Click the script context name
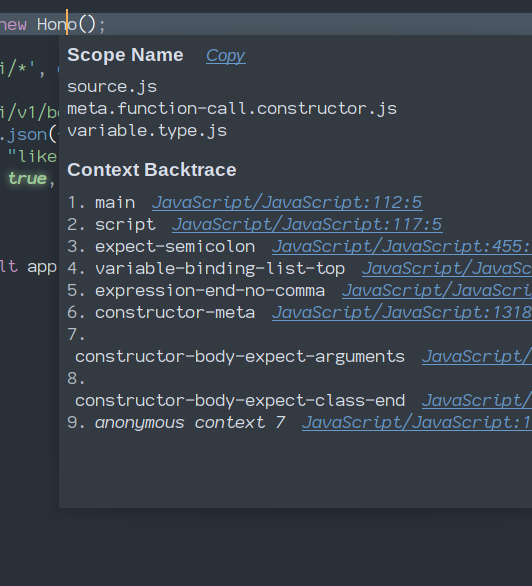The width and height of the screenshot is (532, 586). [x=125, y=225]
